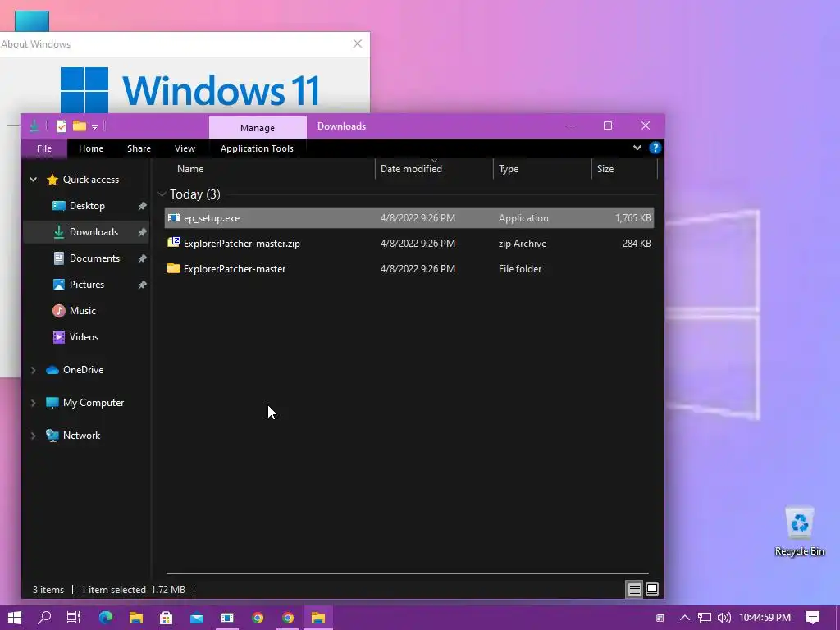Open the network tray icon
This screenshot has width=840, height=630.
coord(705,618)
